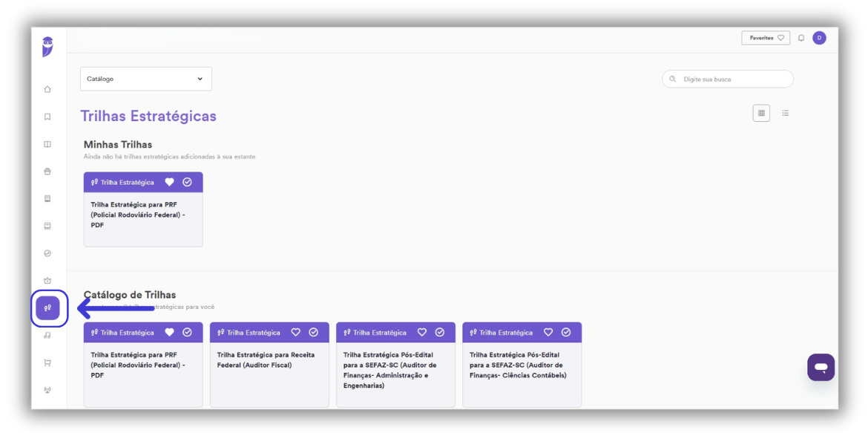Open the open-book icon in sidebar

[47, 144]
